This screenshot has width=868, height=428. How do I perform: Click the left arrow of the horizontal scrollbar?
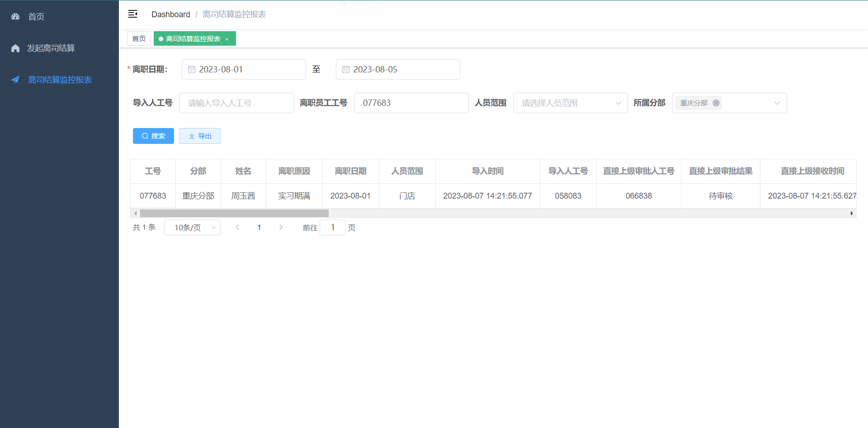click(x=135, y=213)
